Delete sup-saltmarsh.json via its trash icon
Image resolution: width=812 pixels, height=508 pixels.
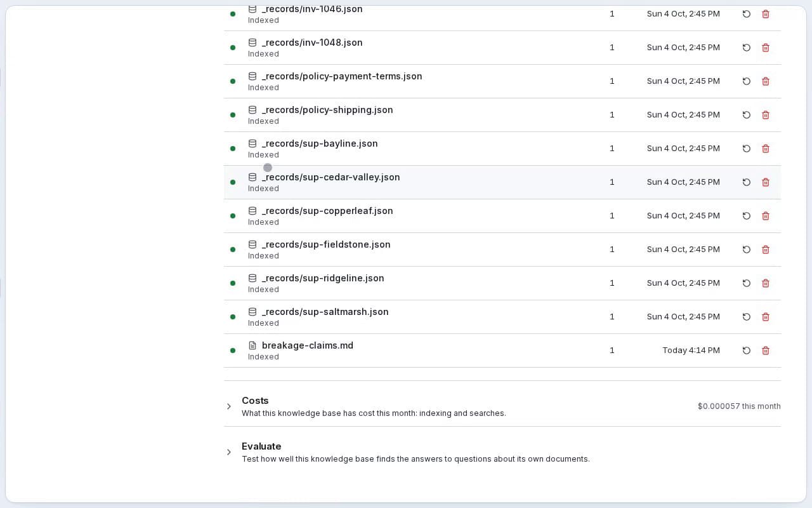click(766, 317)
